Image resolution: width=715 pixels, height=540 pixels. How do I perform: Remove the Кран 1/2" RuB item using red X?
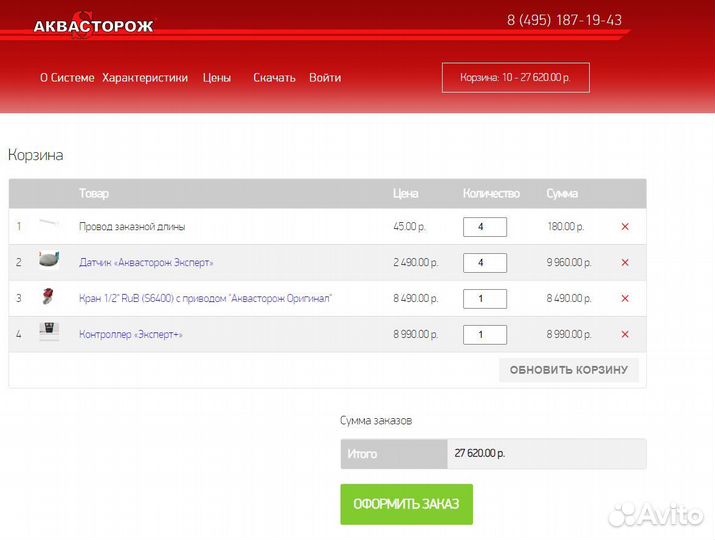(x=625, y=299)
